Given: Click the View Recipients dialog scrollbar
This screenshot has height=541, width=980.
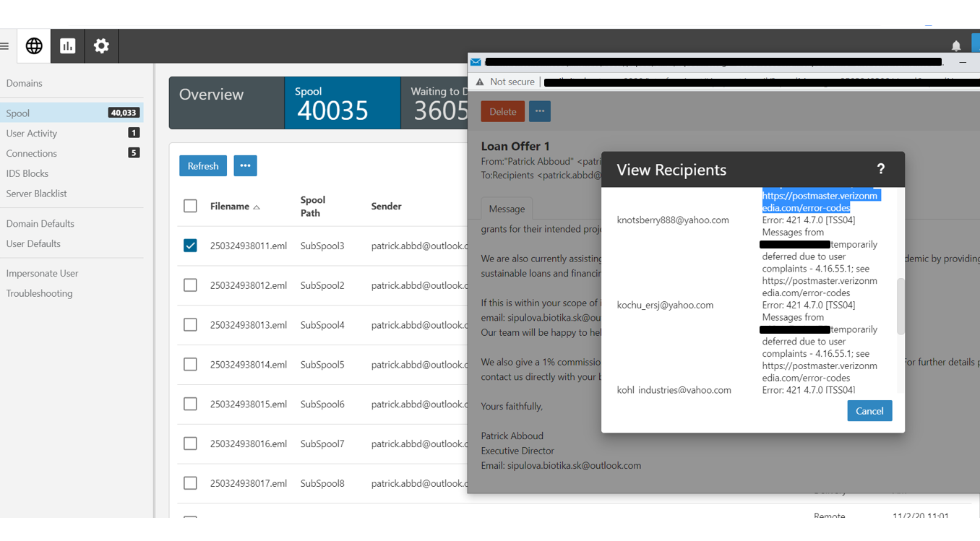Looking at the screenshot, I should point(901,306).
